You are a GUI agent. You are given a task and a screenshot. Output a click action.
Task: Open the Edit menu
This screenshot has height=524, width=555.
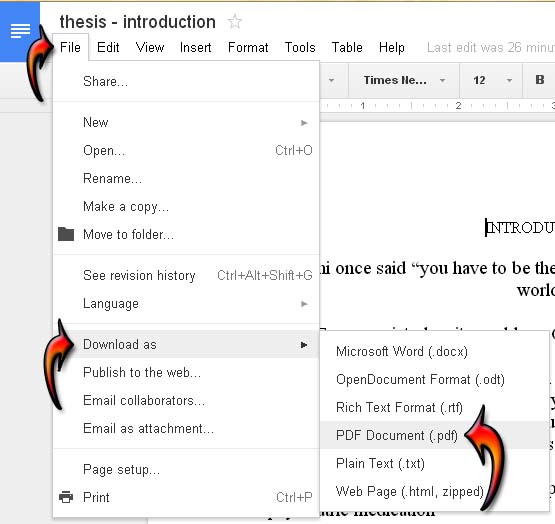[x=108, y=47]
